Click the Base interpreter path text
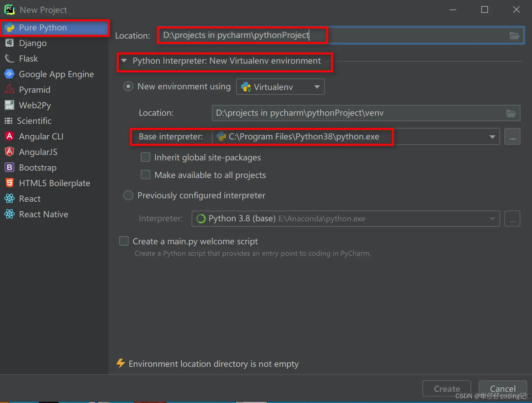Screen dimensions: 532x403 pyautogui.click(x=304, y=137)
